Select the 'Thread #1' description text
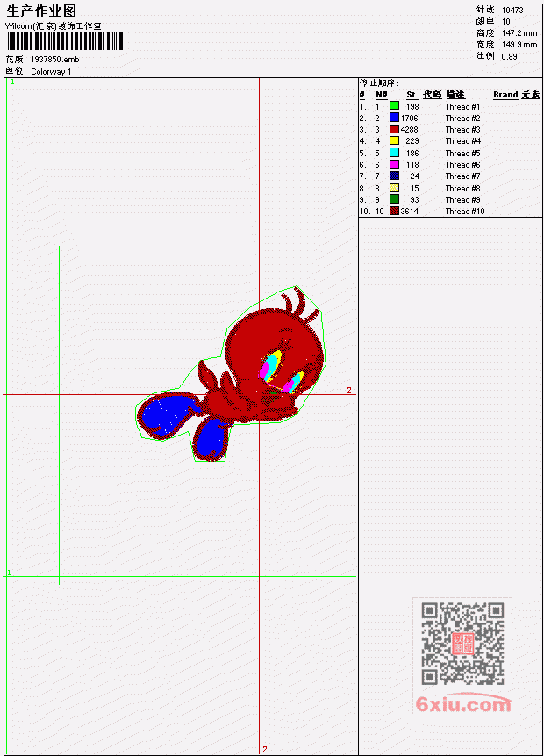This screenshot has width=544, height=756. 462,106
